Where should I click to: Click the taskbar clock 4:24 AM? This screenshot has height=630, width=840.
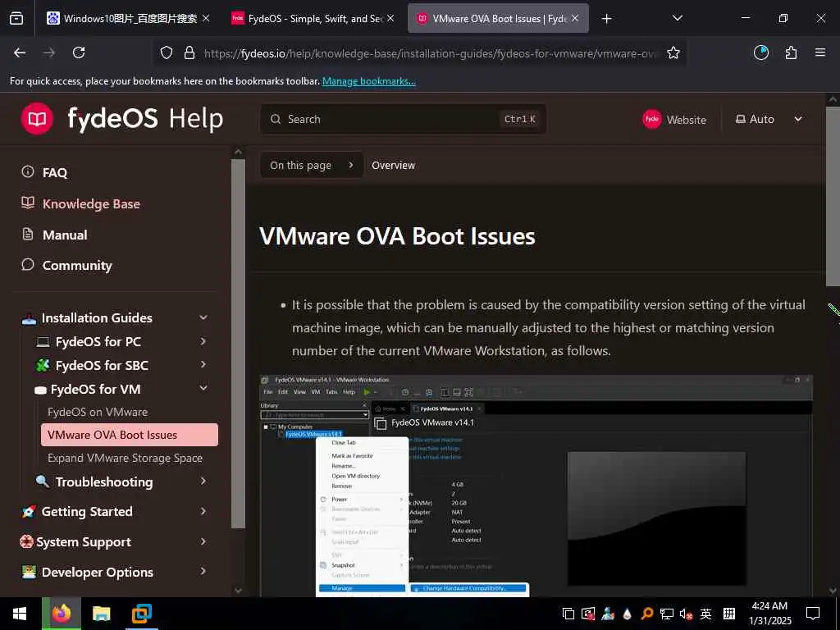[769, 606]
